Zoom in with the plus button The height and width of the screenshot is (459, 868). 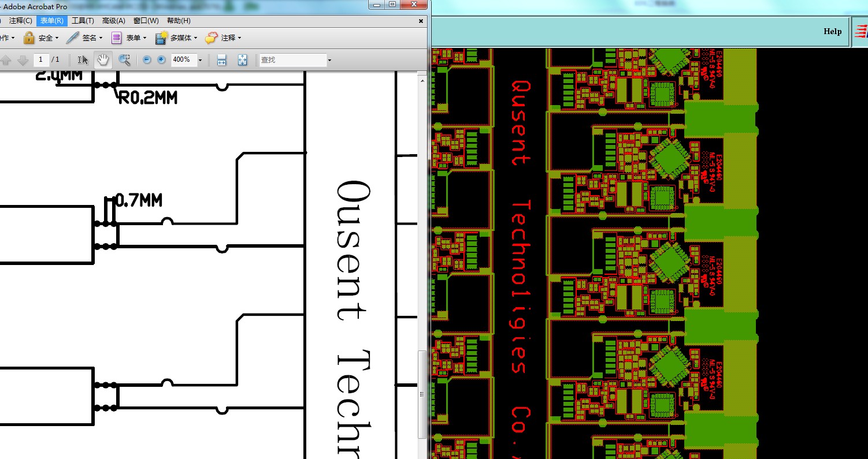point(161,60)
